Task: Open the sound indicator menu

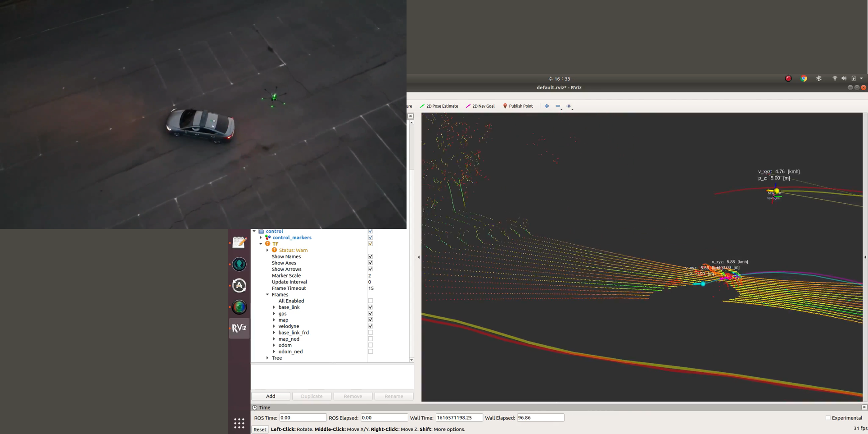Action: click(843, 78)
